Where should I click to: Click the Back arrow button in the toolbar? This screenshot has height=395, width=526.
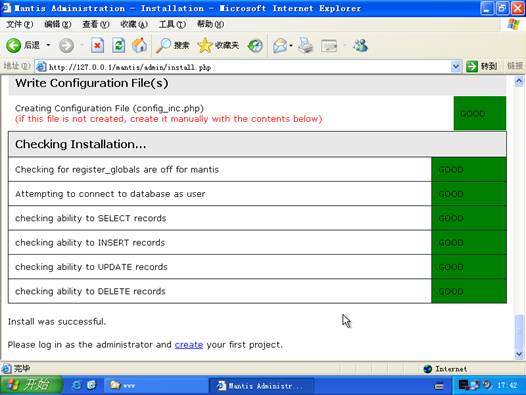[x=13, y=45]
